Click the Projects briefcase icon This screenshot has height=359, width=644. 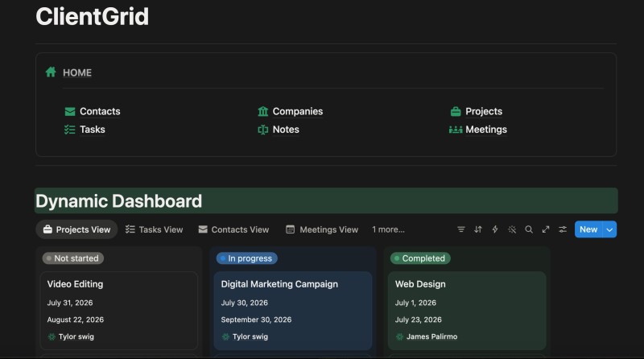(456, 111)
